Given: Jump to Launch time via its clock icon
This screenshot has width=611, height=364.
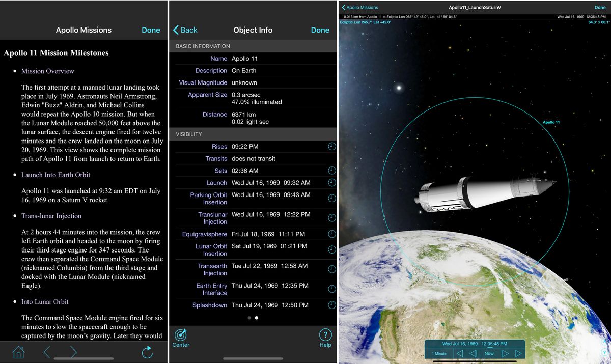Looking at the screenshot, I should click(x=331, y=182).
